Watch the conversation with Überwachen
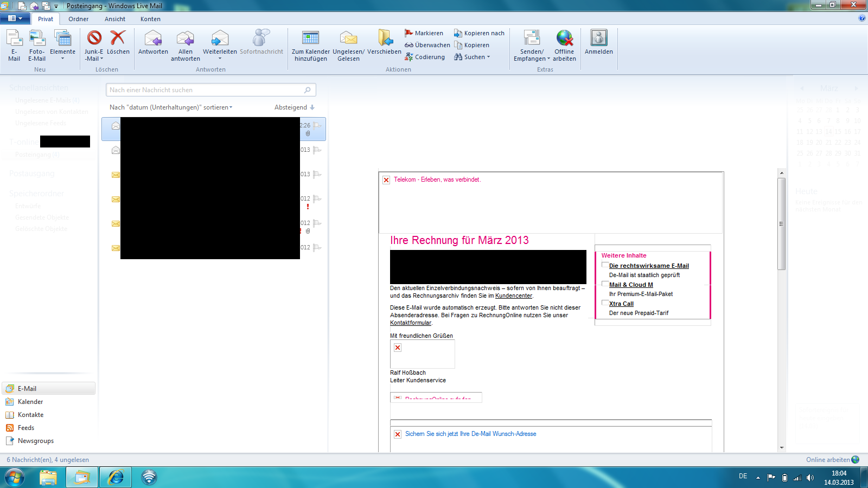 pyautogui.click(x=427, y=45)
